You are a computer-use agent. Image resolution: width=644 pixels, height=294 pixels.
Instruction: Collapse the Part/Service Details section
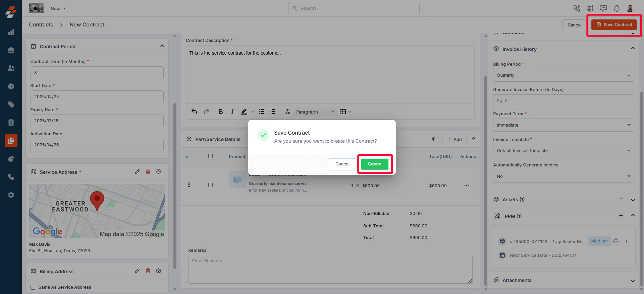pyautogui.click(x=474, y=139)
